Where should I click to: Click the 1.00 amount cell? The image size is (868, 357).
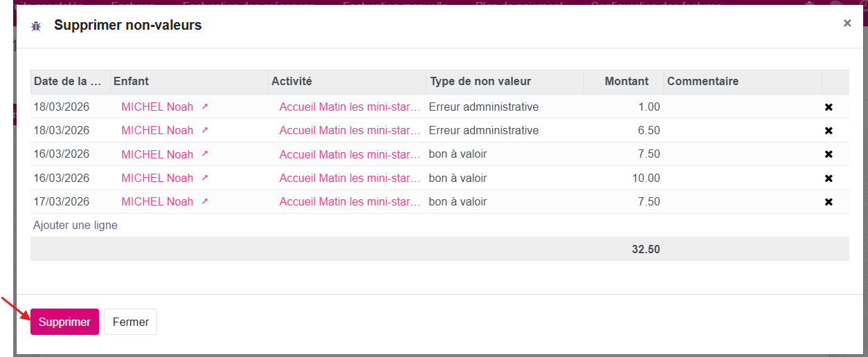(x=624, y=107)
